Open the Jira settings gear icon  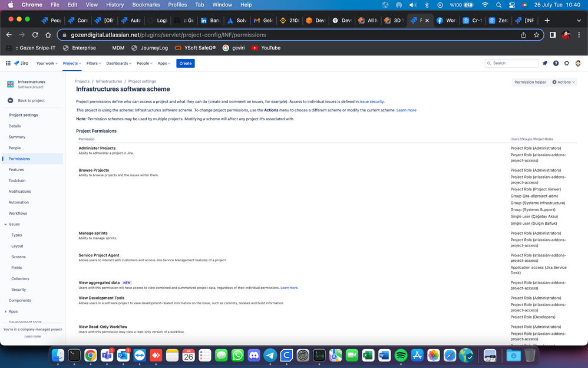[x=567, y=63]
